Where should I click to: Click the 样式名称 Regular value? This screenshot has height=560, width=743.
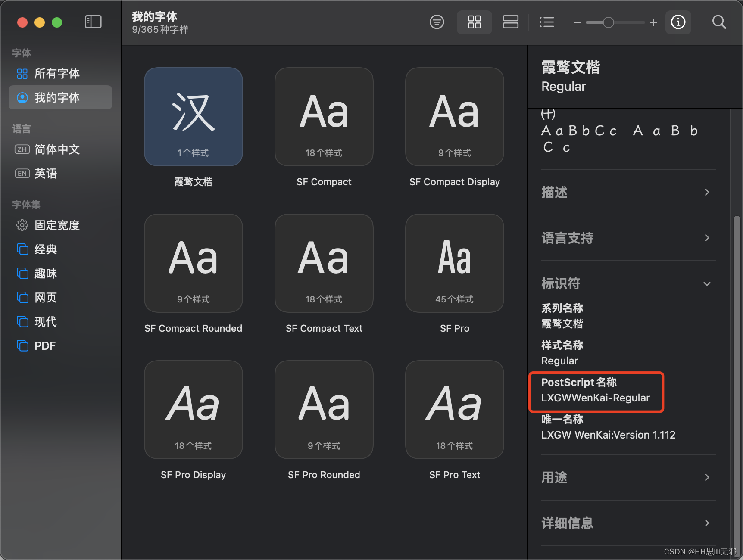coord(559,361)
